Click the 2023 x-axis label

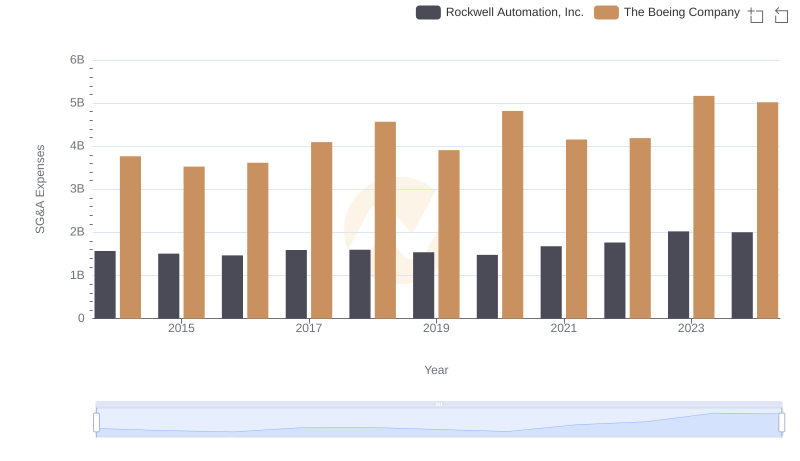click(691, 328)
